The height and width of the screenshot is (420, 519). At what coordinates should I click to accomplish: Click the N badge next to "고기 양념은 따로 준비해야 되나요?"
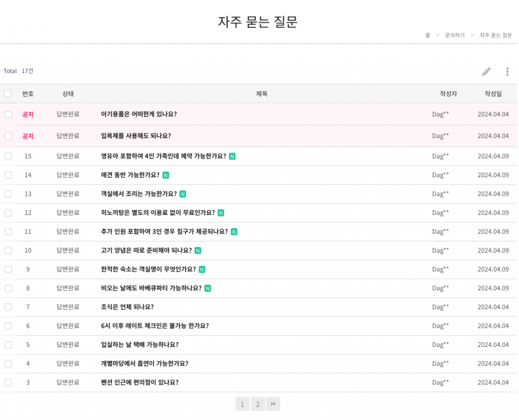coord(198,250)
